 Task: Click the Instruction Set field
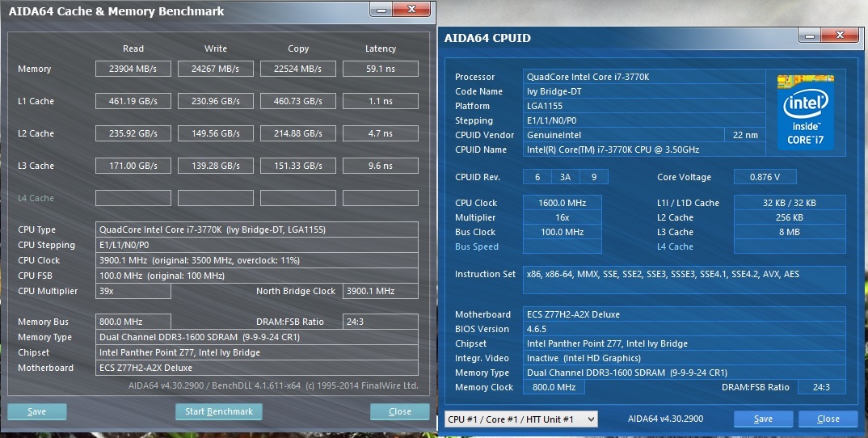coord(685,280)
